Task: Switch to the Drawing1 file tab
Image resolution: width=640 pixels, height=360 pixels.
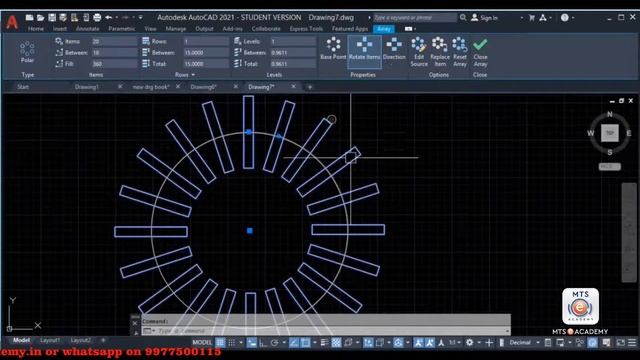Action: point(87,87)
